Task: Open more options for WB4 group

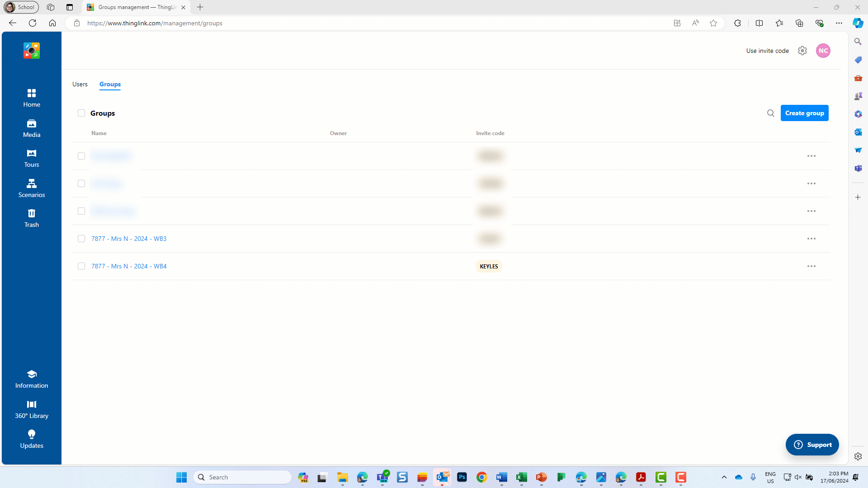Action: coord(811,266)
